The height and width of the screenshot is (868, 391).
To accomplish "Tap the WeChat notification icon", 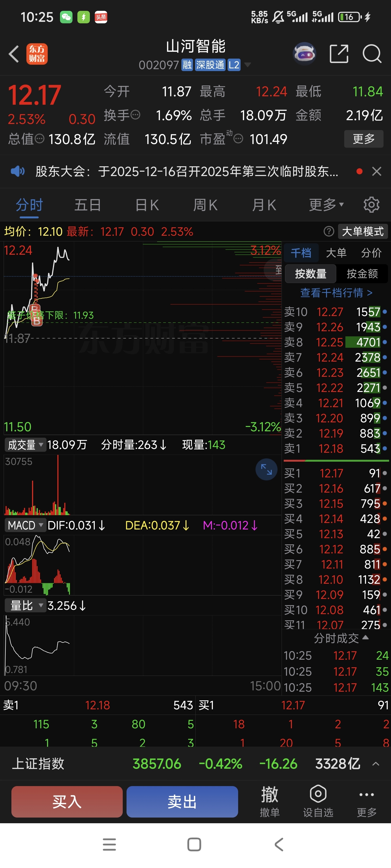I will (66, 17).
